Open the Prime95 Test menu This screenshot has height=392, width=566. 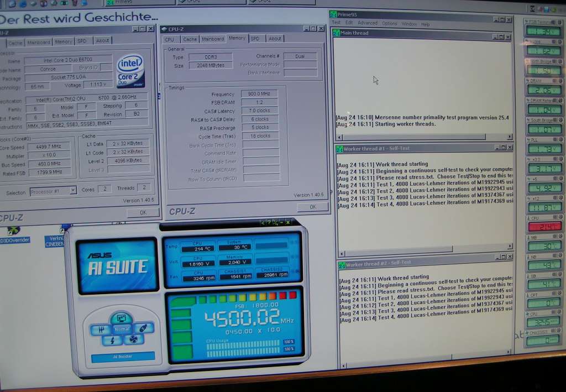pyautogui.click(x=336, y=22)
